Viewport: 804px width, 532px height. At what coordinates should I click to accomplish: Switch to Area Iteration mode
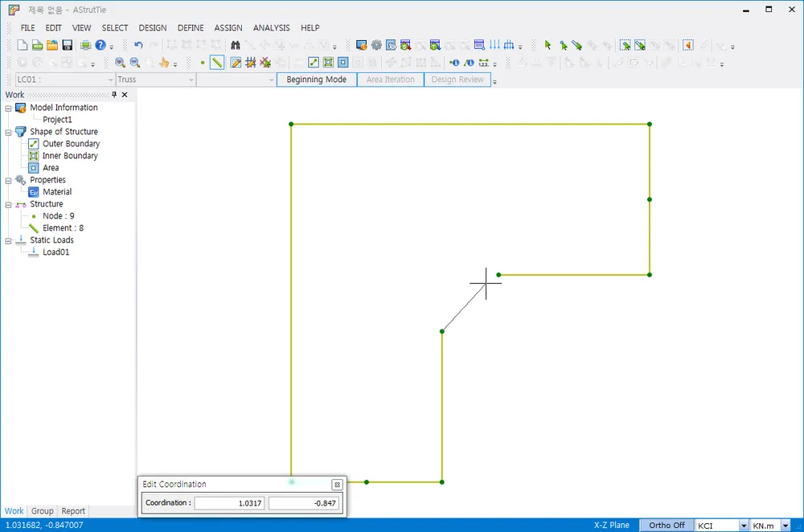coord(390,80)
